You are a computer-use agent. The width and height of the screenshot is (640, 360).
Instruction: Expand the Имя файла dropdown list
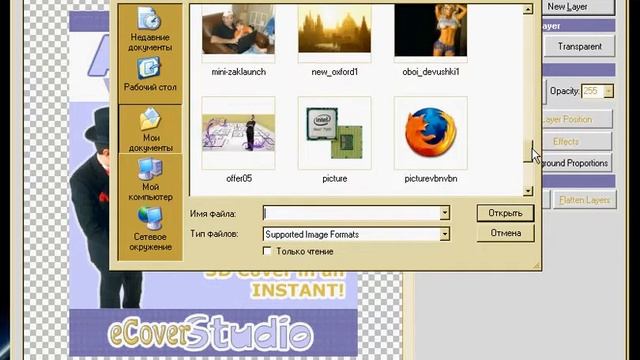click(x=445, y=213)
